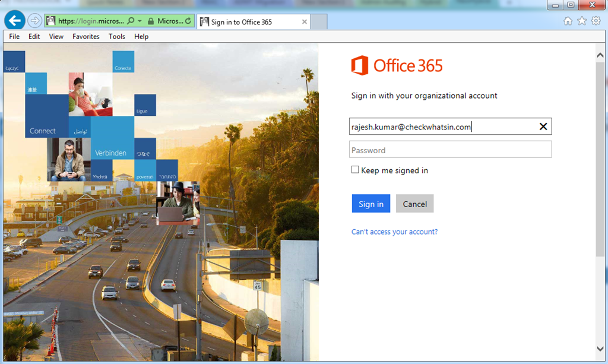Click the Cancel button
The height and width of the screenshot is (364, 608).
[x=415, y=204]
